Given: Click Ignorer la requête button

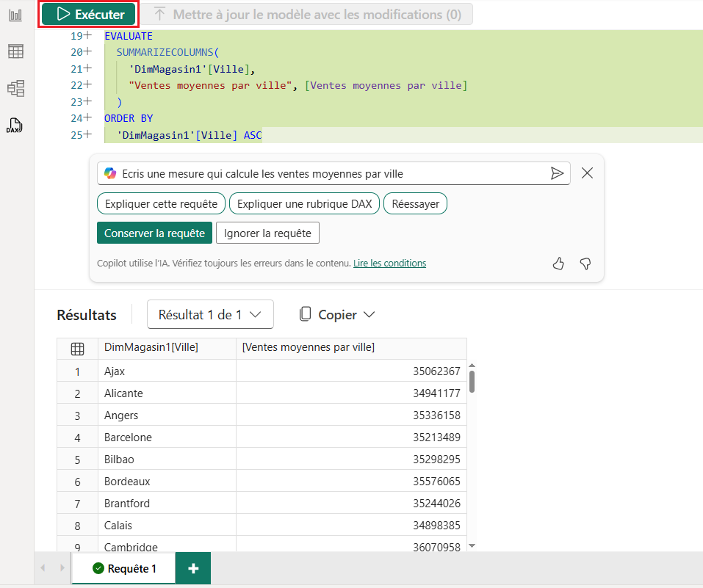Looking at the screenshot, I should (x=268, y=233).
